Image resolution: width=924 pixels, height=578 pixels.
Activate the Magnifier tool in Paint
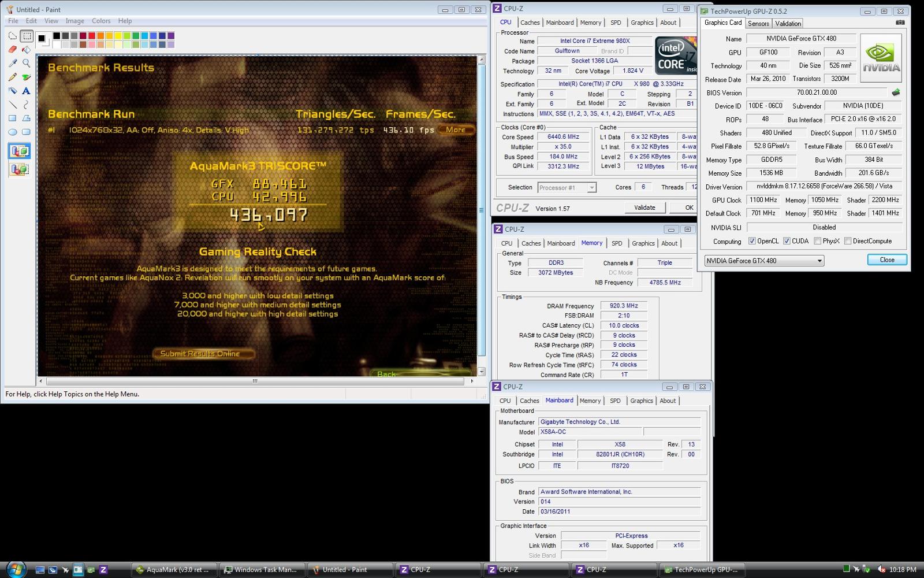click(x=27, y=63)
